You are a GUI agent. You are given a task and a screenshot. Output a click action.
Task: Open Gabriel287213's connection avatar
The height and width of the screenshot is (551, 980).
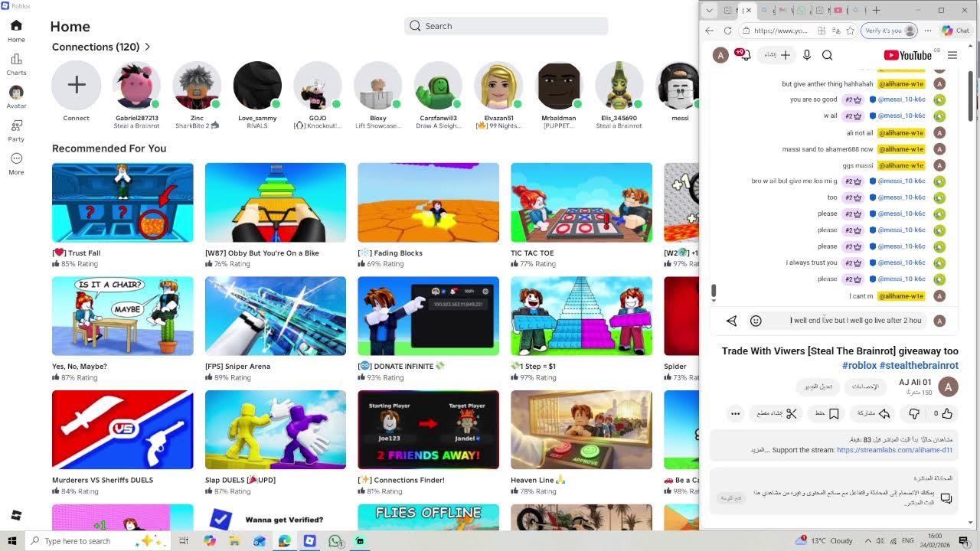click(x=136, y=85)
